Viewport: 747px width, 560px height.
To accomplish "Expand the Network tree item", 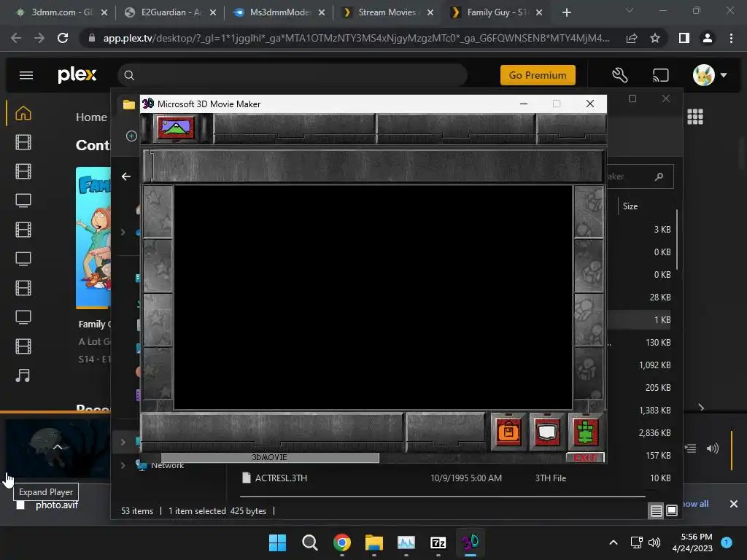I will pos(123,464).
